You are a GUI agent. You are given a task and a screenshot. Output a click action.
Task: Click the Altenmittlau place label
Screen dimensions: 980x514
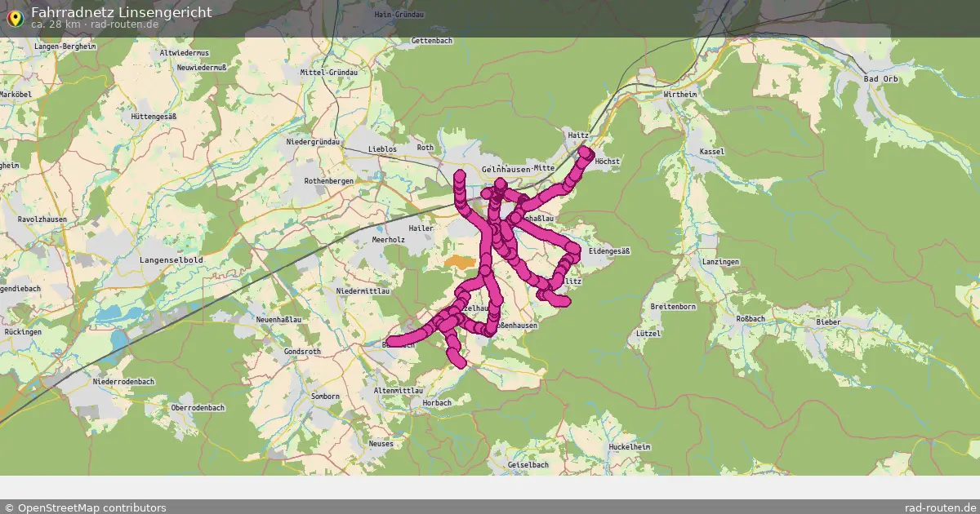(x=398, y=392)
